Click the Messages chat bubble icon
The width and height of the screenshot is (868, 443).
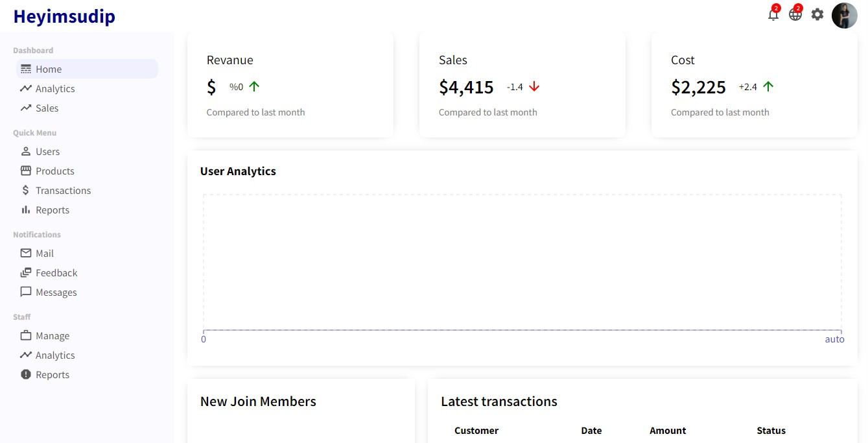point(26,292)
